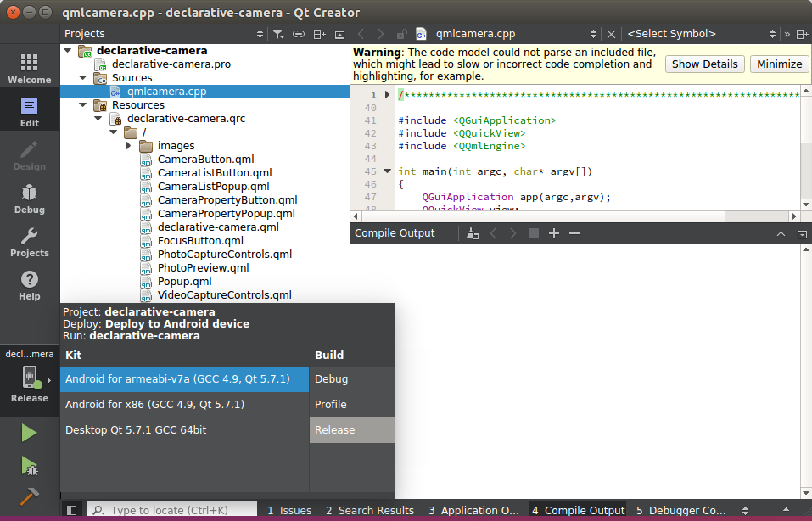
Task: Open the Select Symbol dropdown
Action: coord(773,34)
